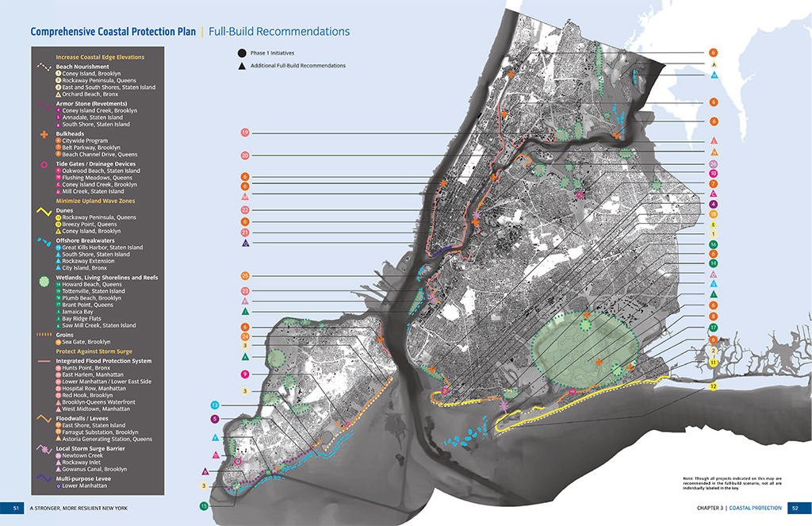Select large map callout circle 19

pos(245,132)
